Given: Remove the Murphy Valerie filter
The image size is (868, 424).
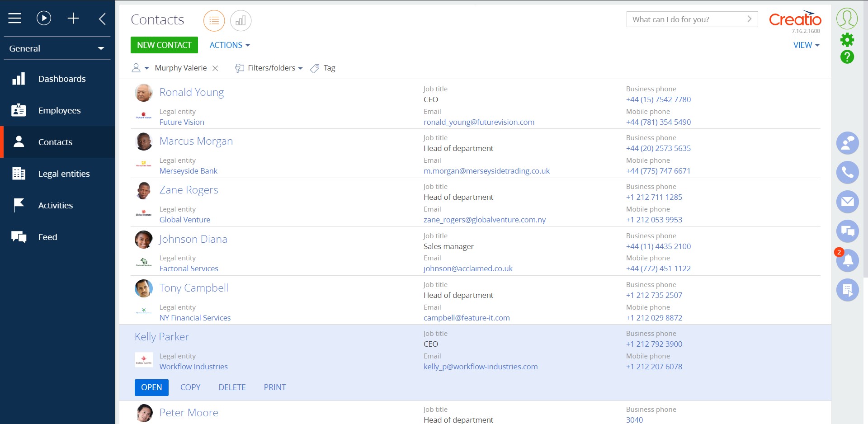Looking at the screenshot, I should tap(215, 68).
